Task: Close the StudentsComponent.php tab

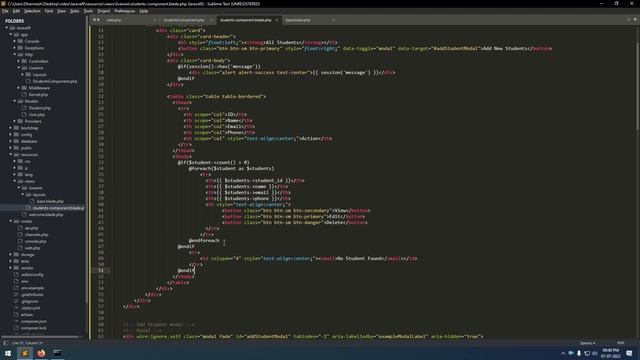Action: point(211,20)
